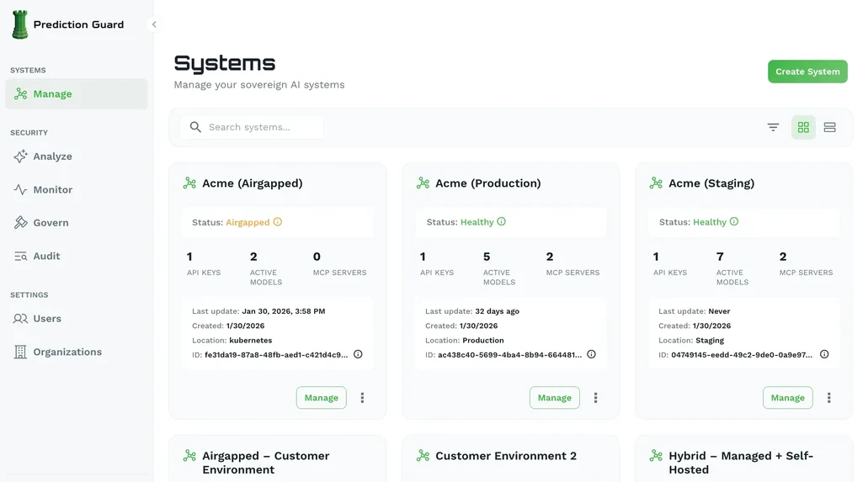Click the Users people icon
Viewport: 868px width, 482px height.
[20, 318]
